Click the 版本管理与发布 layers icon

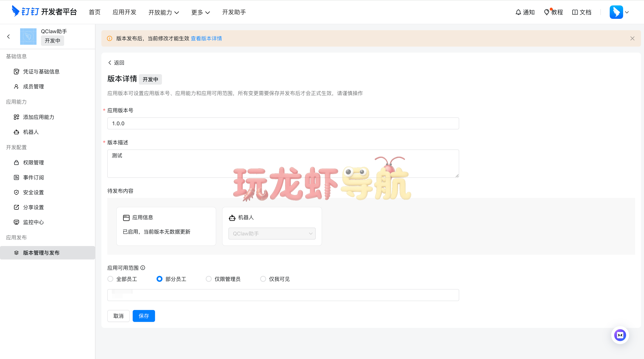point(16,253)
